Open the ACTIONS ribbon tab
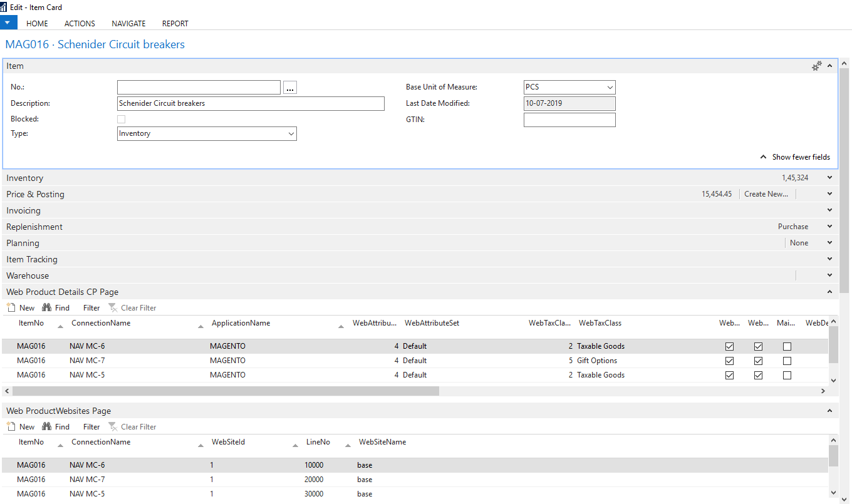This screenshot has width=852, height=504. (80, 23)
